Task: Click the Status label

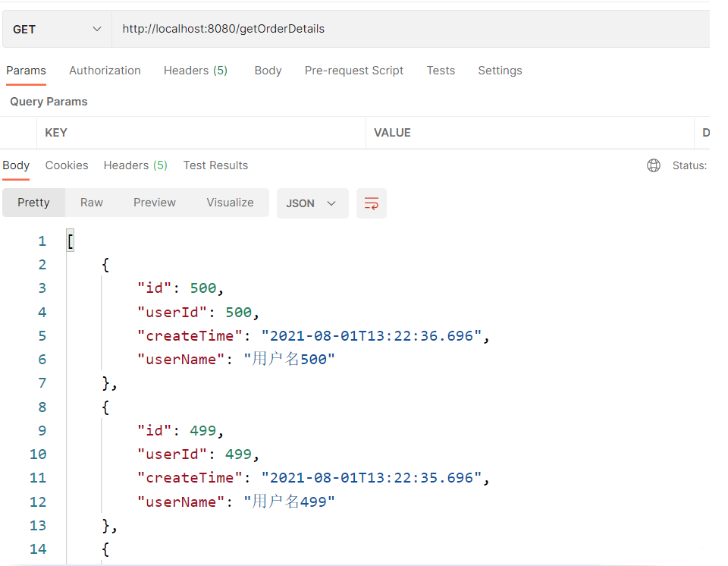Action: [x=689, y=165]
